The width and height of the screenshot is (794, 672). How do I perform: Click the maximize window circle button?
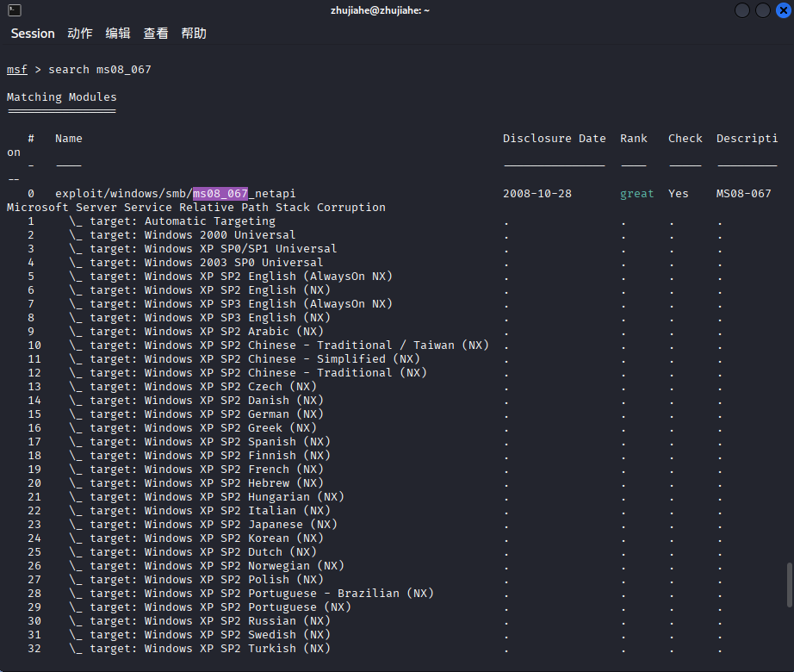tap(763, 10)
